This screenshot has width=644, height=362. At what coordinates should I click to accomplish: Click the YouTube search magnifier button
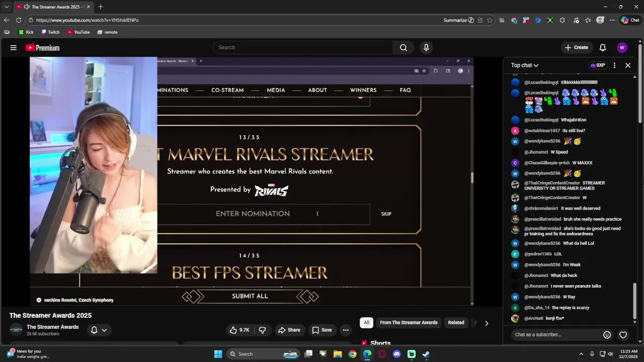(404, 47)
